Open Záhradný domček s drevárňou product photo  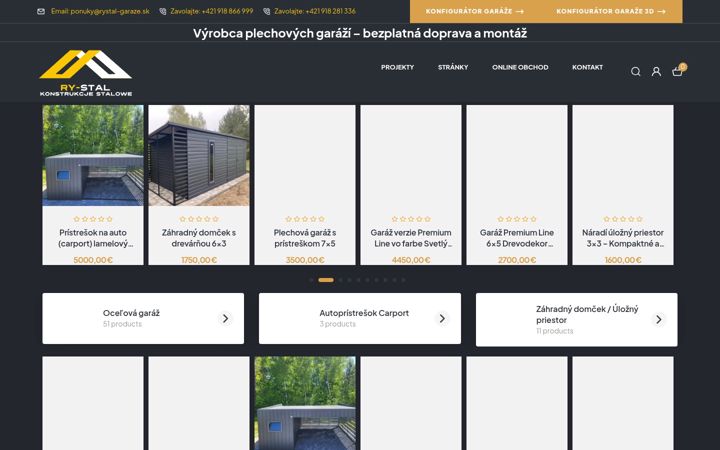point(199,155)
